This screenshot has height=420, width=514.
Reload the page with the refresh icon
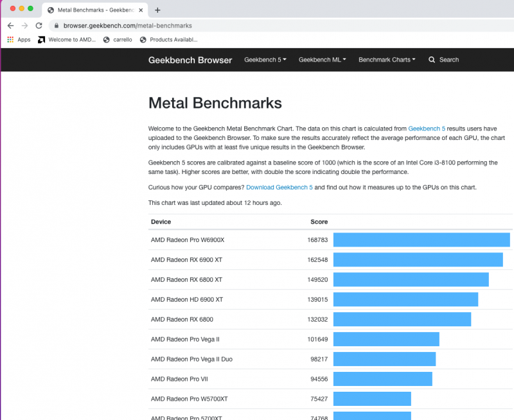[x=39, y=26]
